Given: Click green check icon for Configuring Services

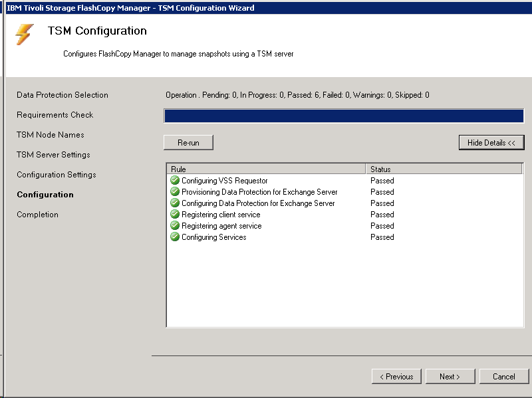Looking at the screenshot, I should point(175,237).
